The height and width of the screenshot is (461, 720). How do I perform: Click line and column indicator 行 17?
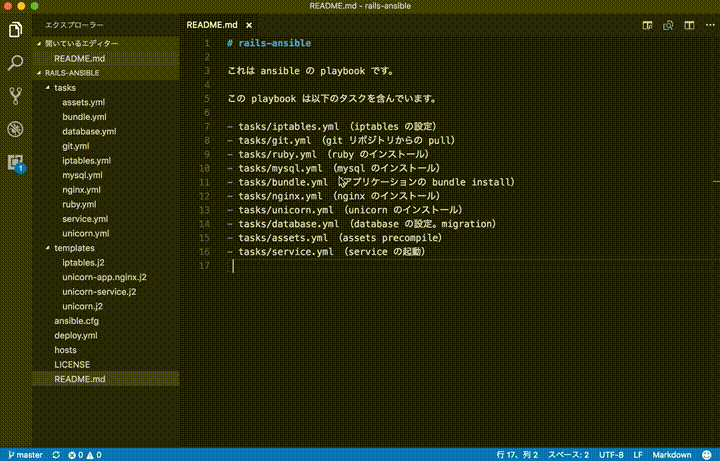click(517, 455)
